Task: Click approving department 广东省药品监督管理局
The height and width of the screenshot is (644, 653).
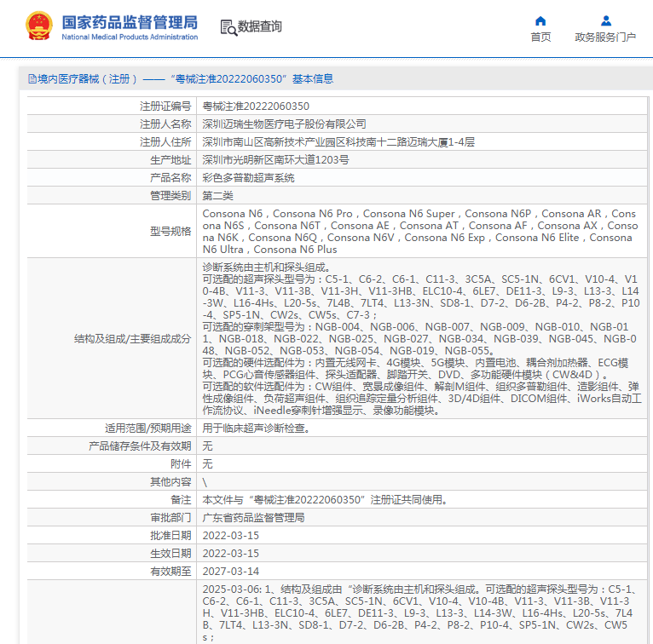Action: [253, 518]
